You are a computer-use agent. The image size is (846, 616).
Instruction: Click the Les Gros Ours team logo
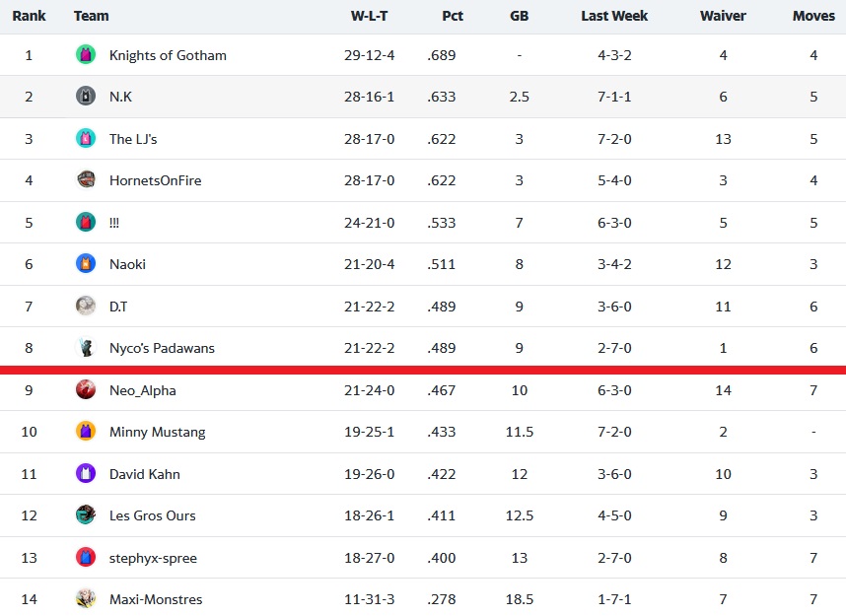pos(85,515)
